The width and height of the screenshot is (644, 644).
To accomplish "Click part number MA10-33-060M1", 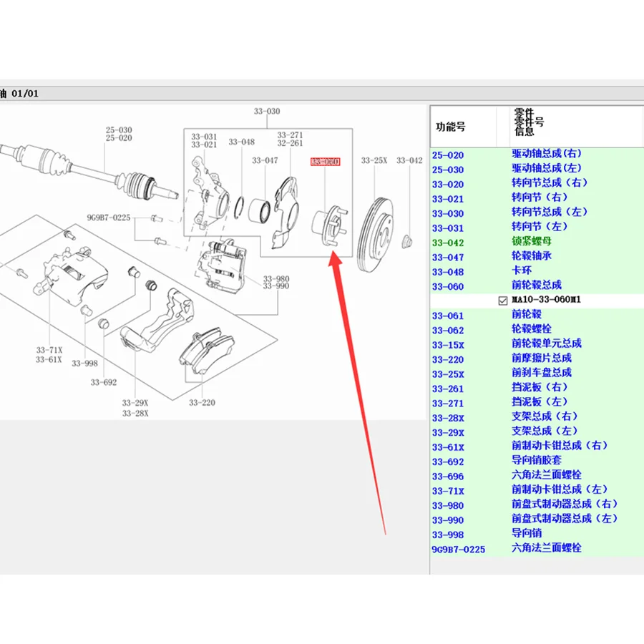I will point(546,299).
